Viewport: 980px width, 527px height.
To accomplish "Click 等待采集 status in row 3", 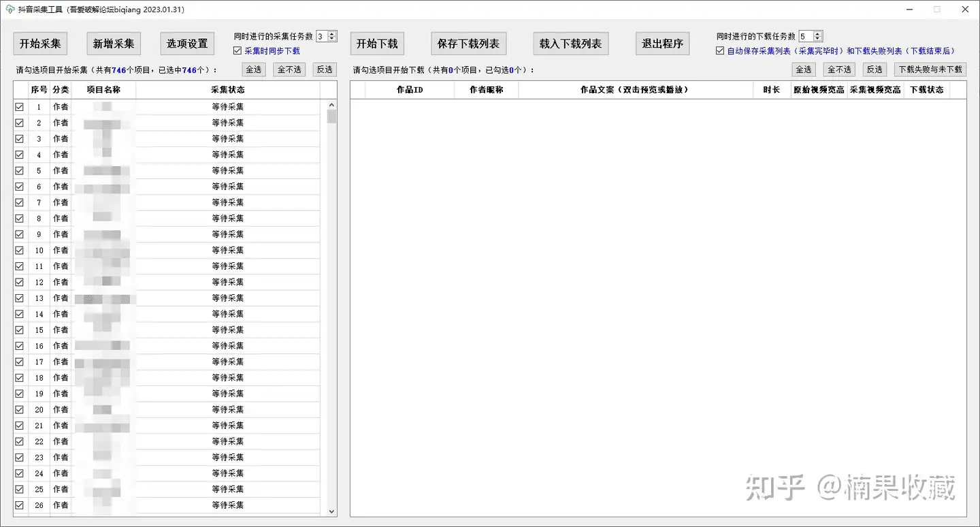I will (228, 139).
